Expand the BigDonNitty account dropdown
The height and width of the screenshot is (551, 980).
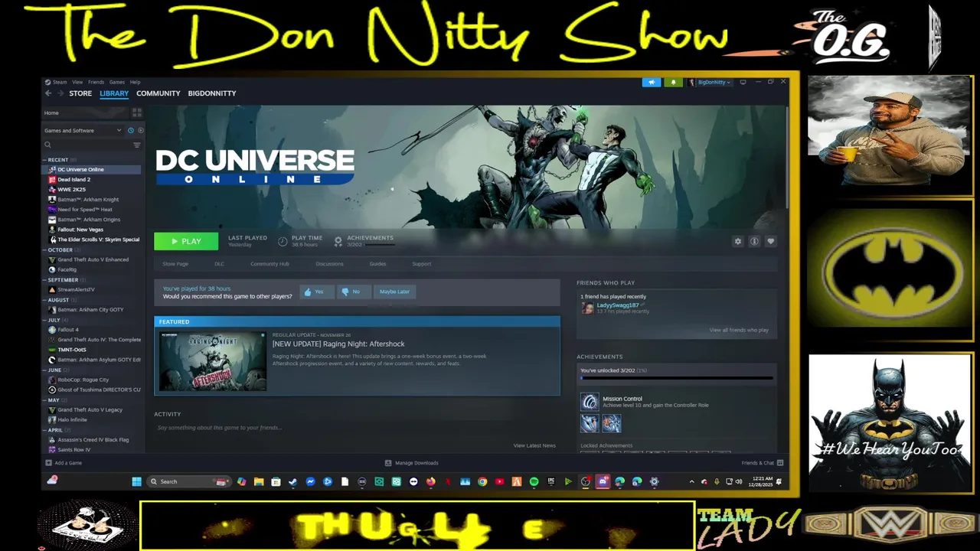tap(711, 82)
